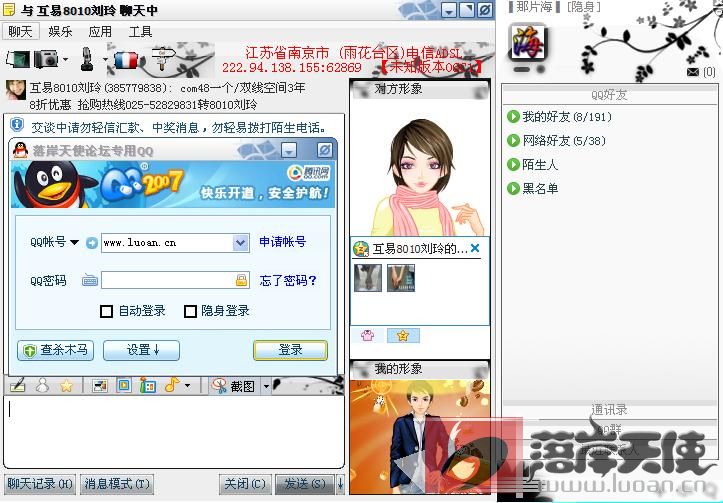Image resolution: width=723 pixels, height=503 pixels.
Task: Click the 海 avatar in QQ main panel
Action: 528,43
